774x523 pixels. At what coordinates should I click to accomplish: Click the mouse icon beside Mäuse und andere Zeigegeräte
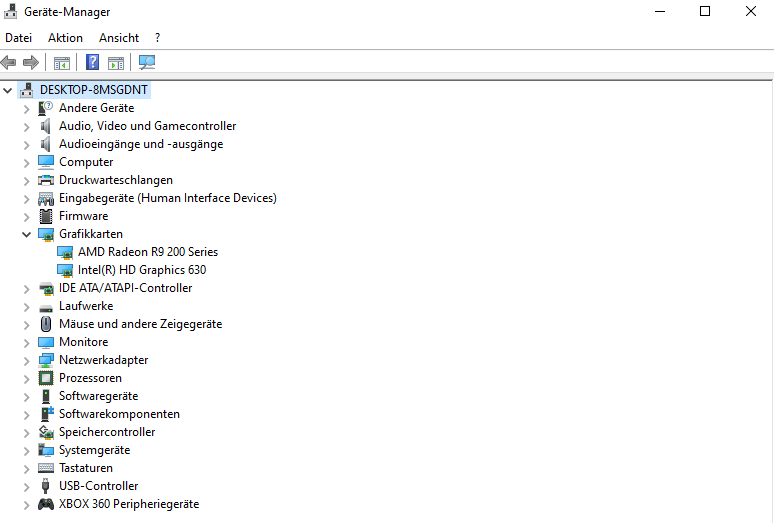45,324
